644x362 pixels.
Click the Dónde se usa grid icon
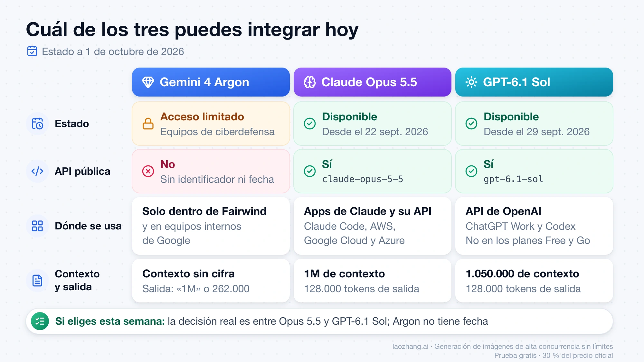(x=37, y=226)
